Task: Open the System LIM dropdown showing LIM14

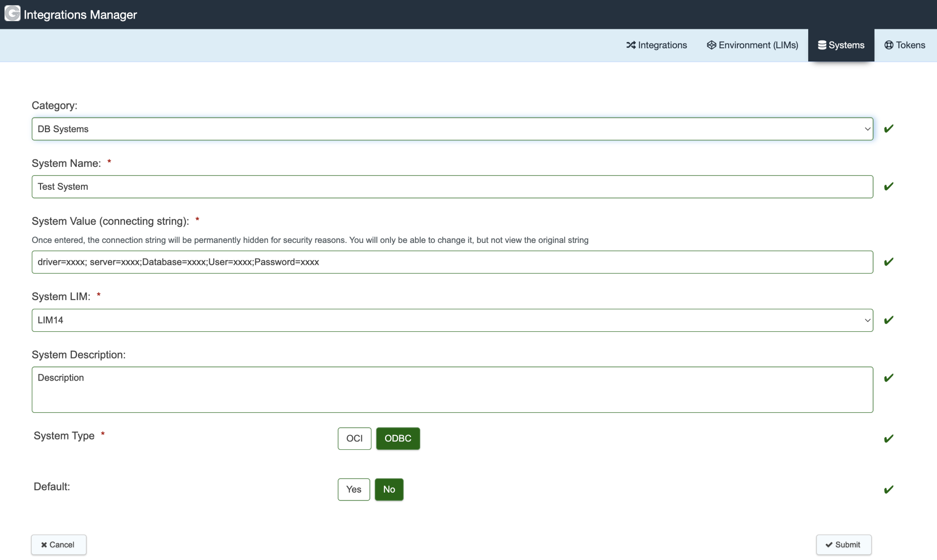Action: tap(452, 320)
